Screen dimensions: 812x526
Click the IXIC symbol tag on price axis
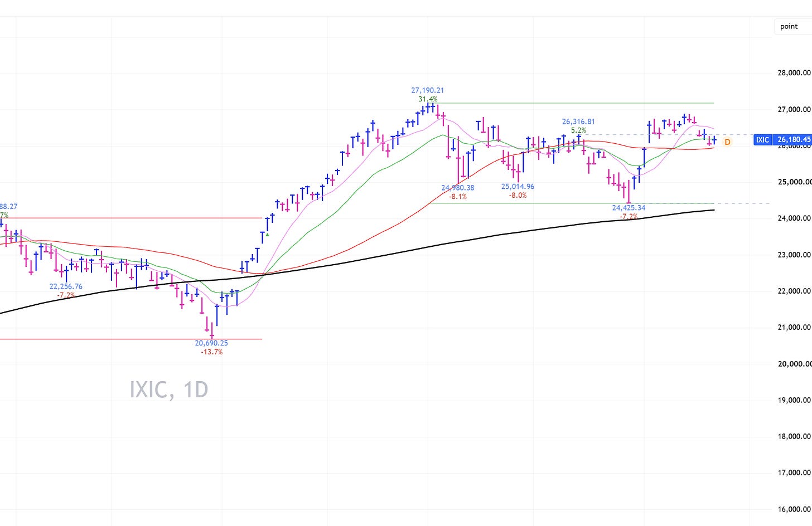pos(762,140)
